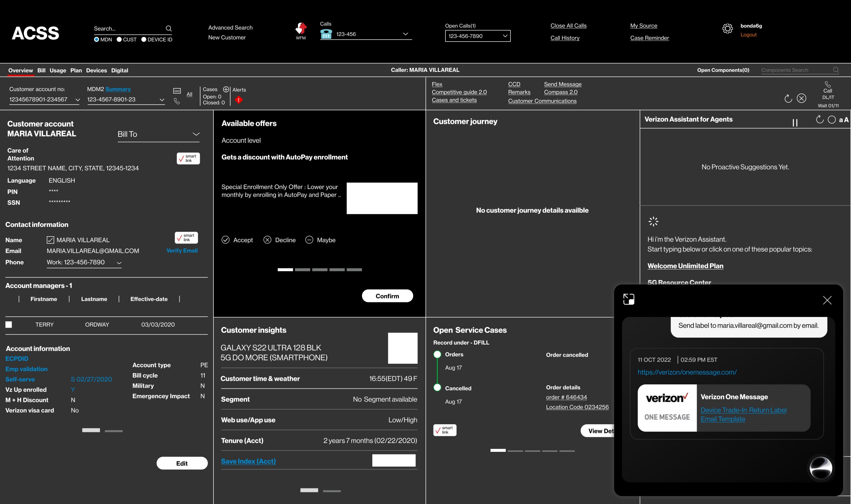Pause the Verizon Assistant for Agents
The image size is (851, 504).
coord(795,123)
